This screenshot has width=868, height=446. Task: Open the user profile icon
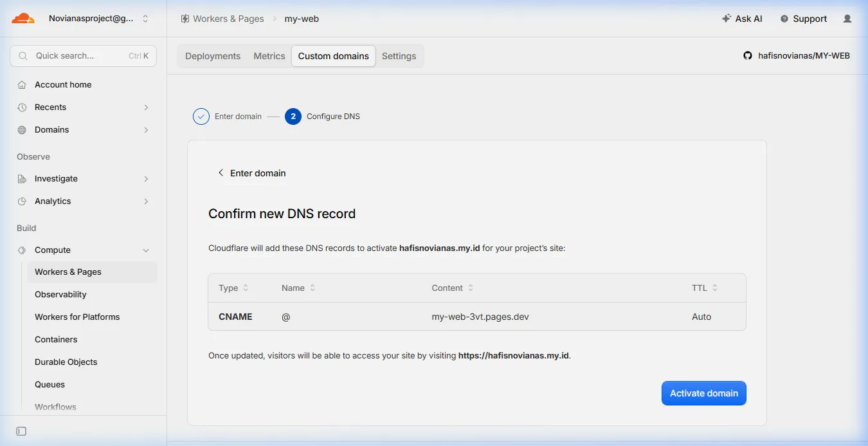coord(847,19)
